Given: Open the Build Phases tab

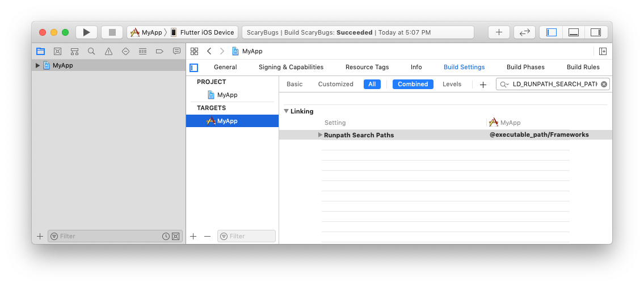Looking at the screenshot, I should tap(525, 67).
